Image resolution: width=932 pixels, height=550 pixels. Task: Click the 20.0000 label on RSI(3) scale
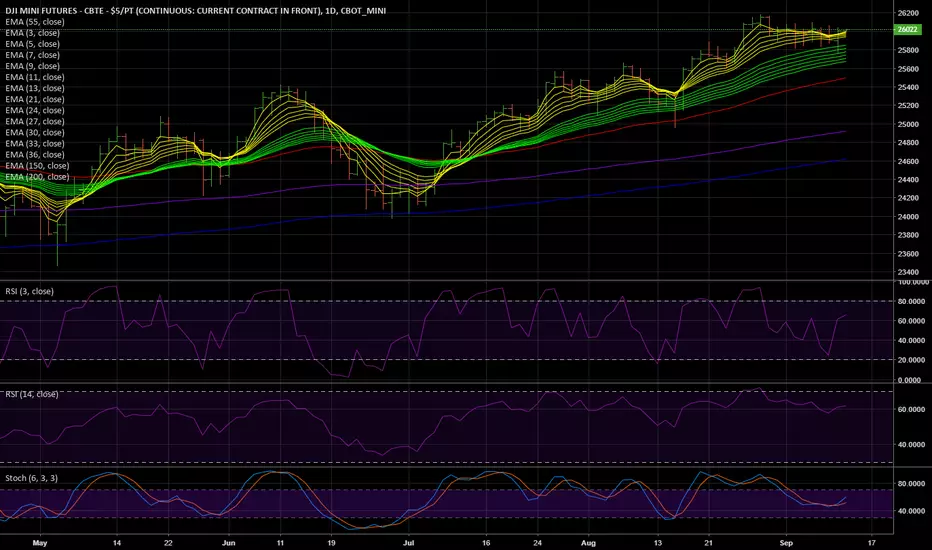coord(911,360)
